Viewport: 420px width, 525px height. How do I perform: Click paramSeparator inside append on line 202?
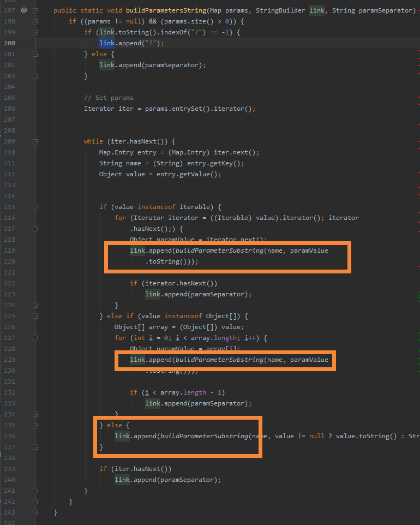(x=172, y=65)
